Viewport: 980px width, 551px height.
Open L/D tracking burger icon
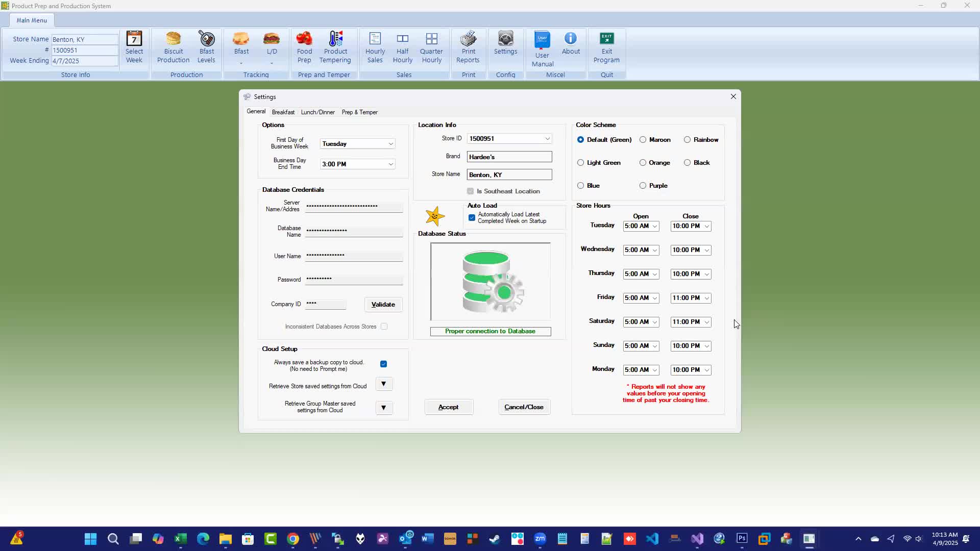[x=272, y=39]
